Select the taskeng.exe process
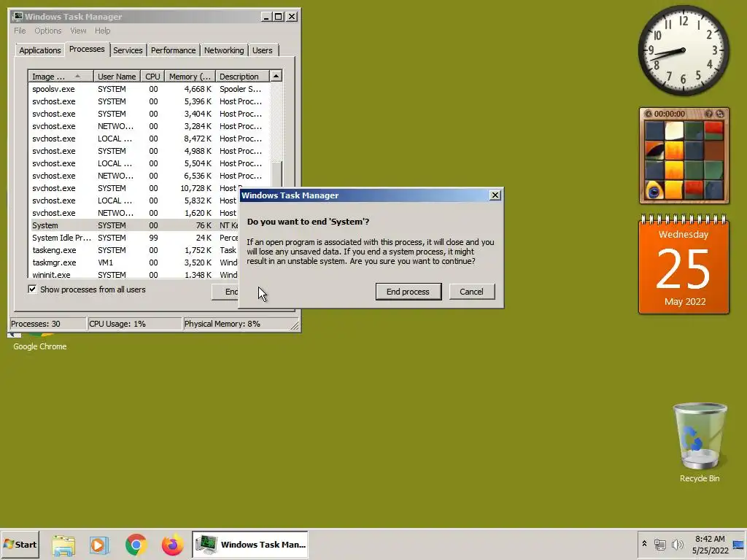Screen dimensions: 747x560 (133, 250)
